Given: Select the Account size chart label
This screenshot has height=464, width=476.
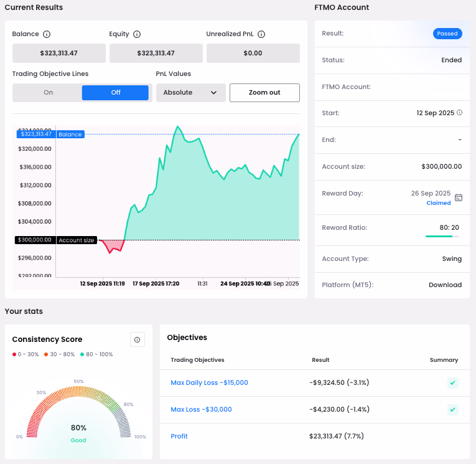Looking at the screenshot, I should (77, 240).
